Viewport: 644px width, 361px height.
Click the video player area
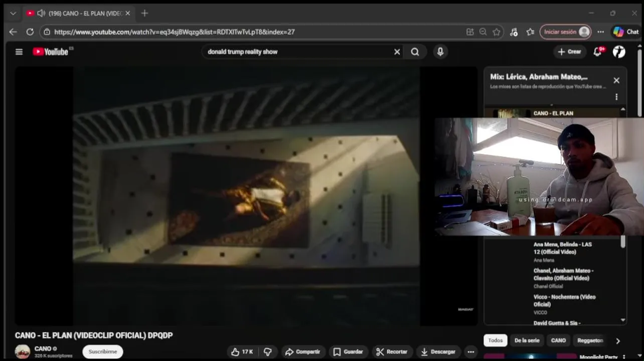pos(246,196)
